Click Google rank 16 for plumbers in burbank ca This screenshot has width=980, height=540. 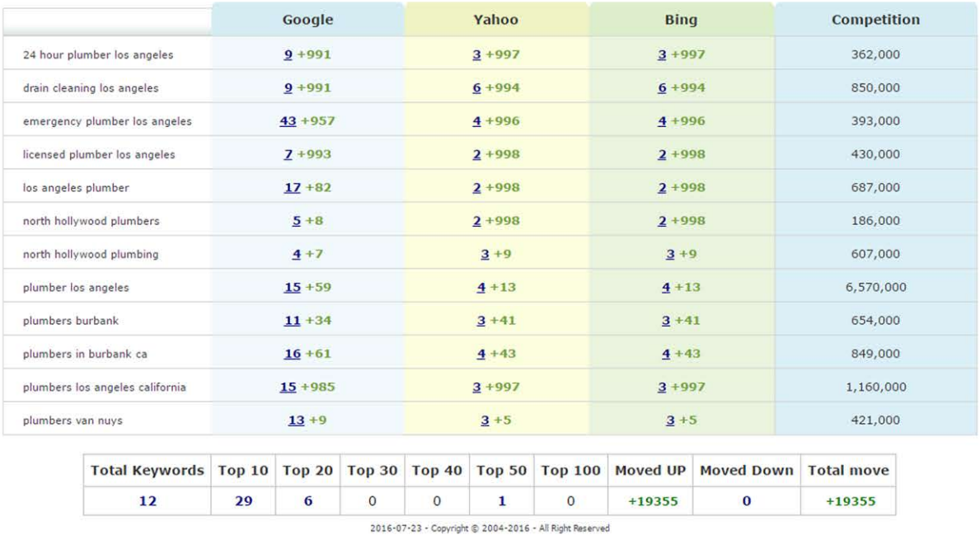pyautogui.click(x=293, y=354)
